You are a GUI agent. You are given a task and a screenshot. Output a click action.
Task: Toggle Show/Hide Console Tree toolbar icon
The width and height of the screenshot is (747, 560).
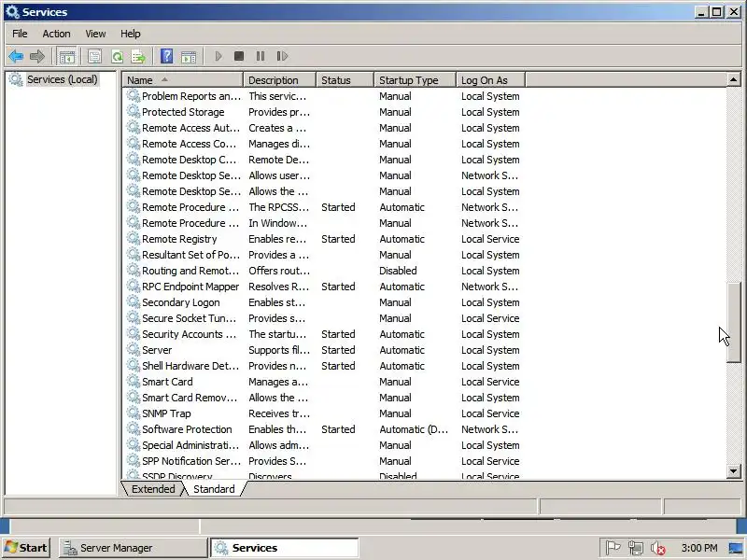[x=67, y=56]
